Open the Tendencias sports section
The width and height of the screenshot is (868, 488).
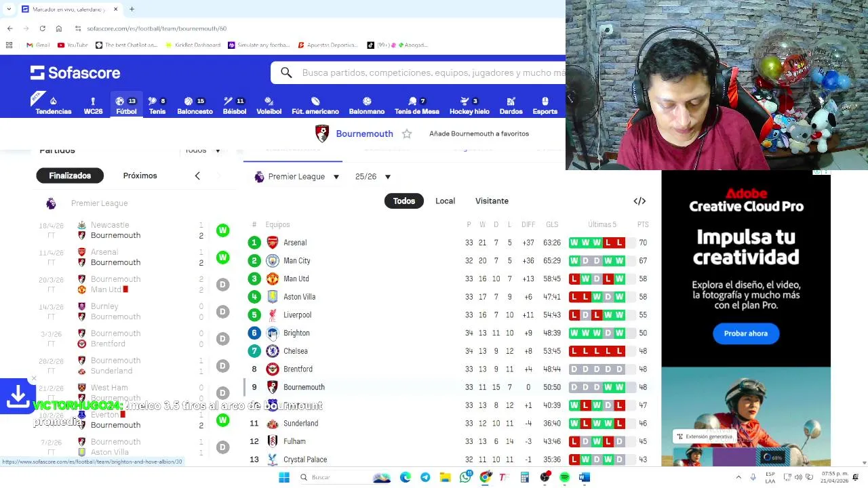[x=53, y=105]
